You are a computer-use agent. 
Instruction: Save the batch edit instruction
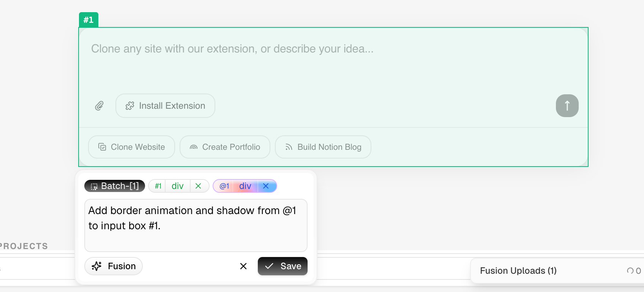tap(283, 266)
